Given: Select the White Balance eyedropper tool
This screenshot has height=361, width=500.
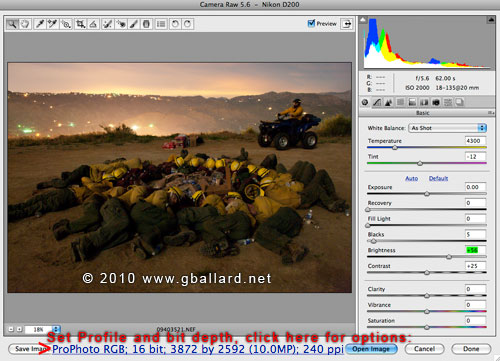Looking at the screenshot, I should tap(40, 24).
